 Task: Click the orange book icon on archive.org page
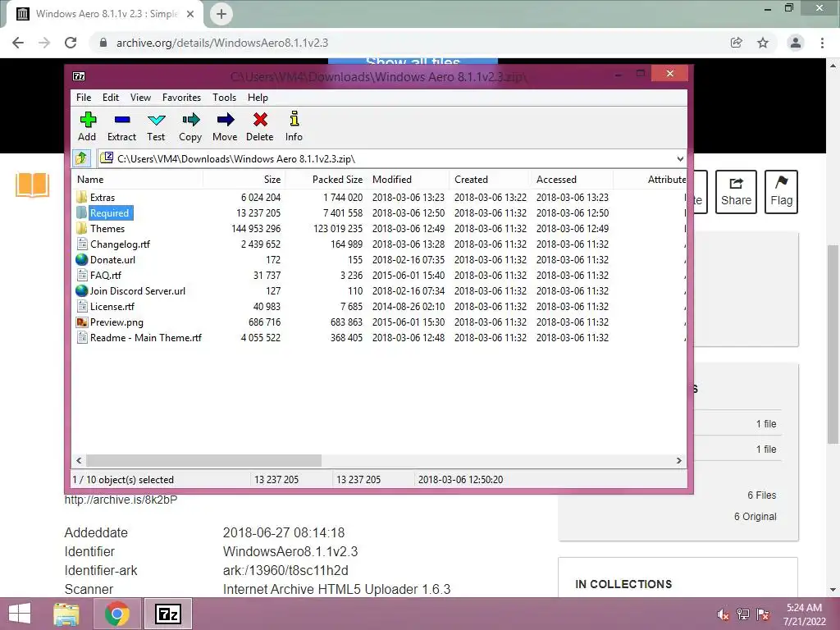32,185
